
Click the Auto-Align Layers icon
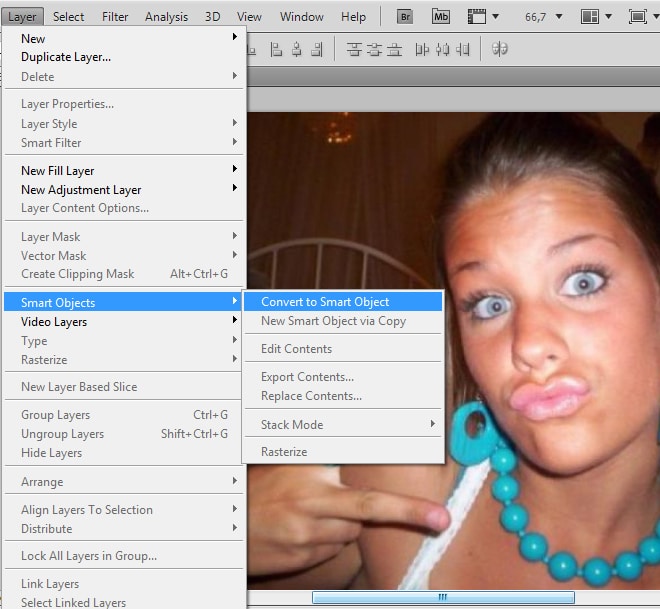pyautogui.click(x=500, y=49)
